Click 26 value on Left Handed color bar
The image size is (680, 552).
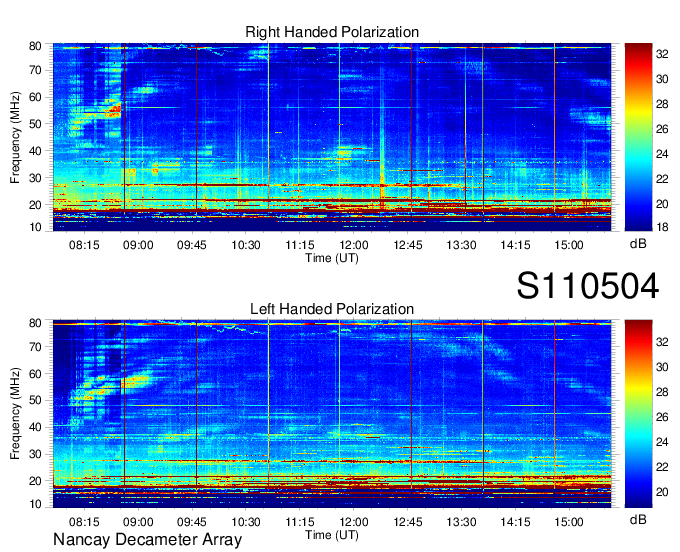tap(662, 417)
